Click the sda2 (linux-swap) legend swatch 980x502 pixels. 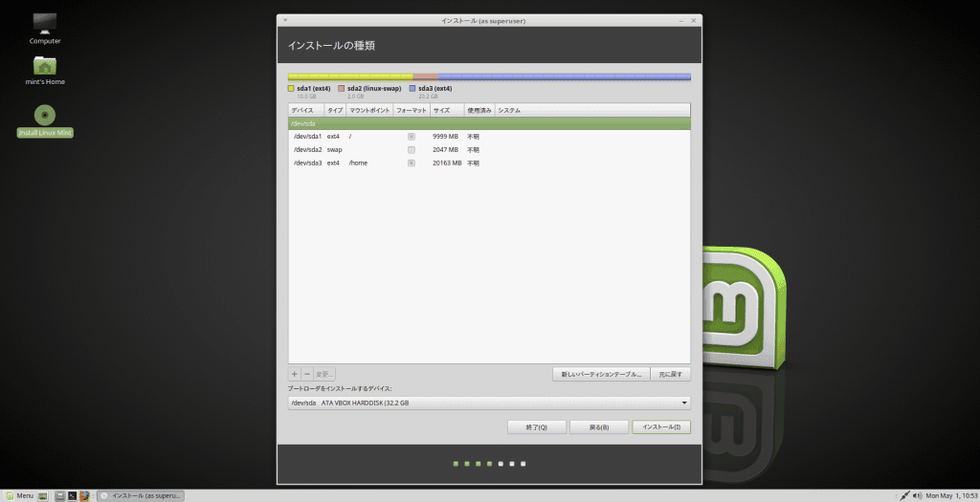[342, 89]
